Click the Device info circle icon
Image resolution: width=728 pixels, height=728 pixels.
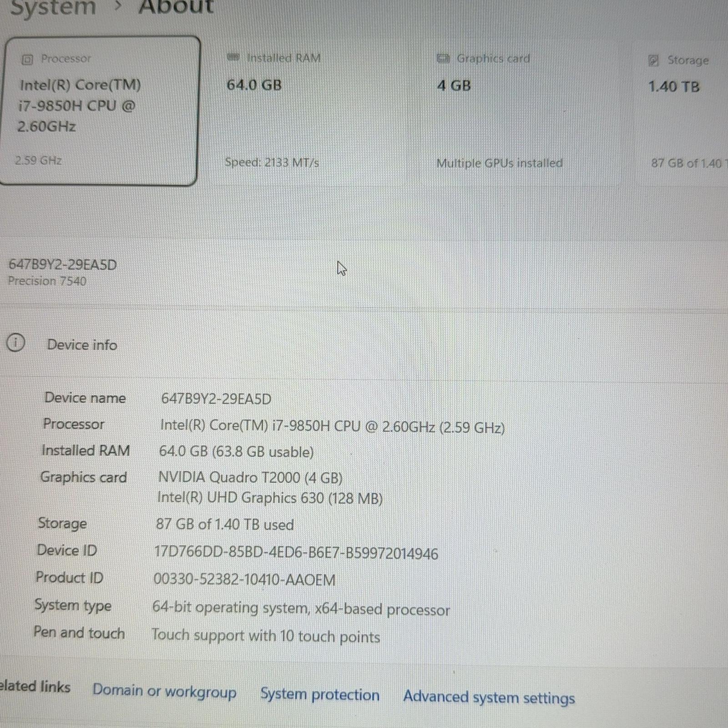(x=15, y=343)
